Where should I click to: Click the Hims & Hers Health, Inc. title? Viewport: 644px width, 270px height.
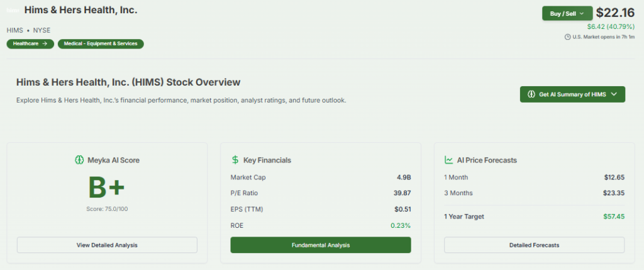[81, 11]
